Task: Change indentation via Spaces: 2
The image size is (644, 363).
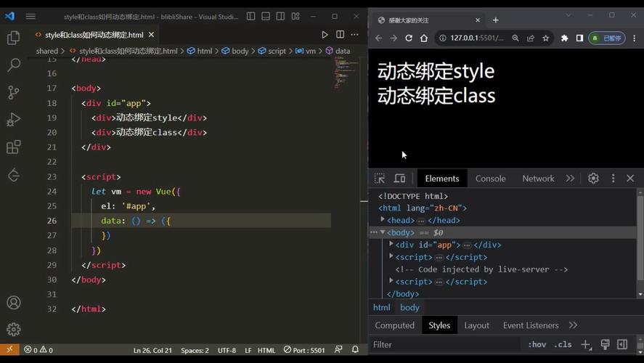Action: 195,350
